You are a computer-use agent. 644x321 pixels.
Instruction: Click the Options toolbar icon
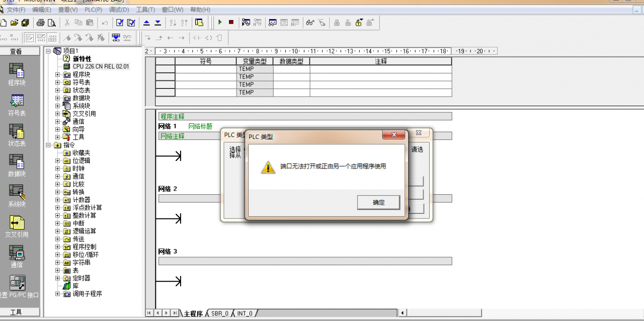(199, 23)
